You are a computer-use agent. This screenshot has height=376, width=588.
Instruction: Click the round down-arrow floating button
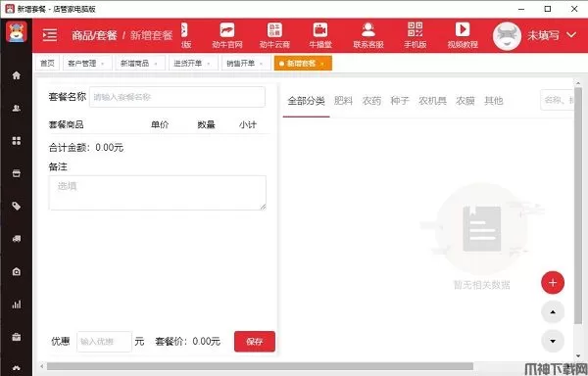(x=553, y=341)
